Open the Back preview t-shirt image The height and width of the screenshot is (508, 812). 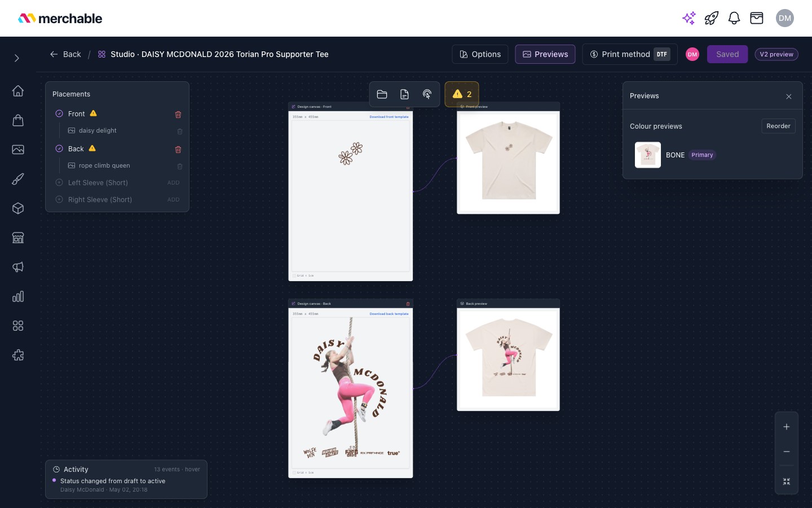pyautogui.click(x=508, y=358)
